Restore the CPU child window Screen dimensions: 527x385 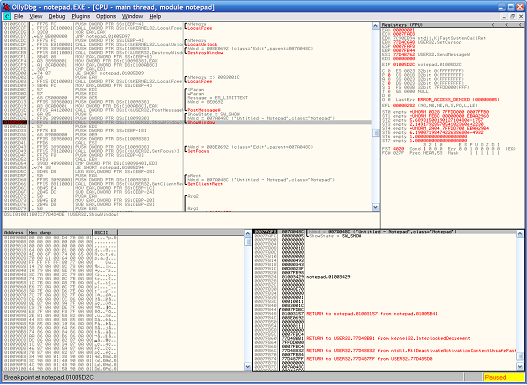point(512,16)
